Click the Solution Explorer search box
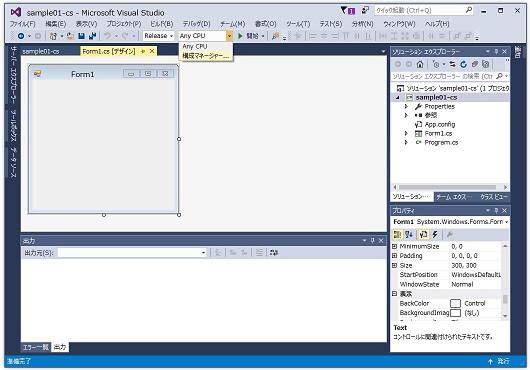Viewport: 530px width, 370px height. pyautogui.click(x=443, y=76)
